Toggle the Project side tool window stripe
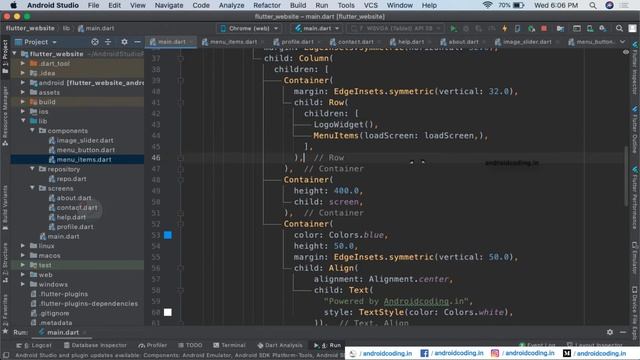This screenshot has width=640, height=360. (x=5, y=57)
